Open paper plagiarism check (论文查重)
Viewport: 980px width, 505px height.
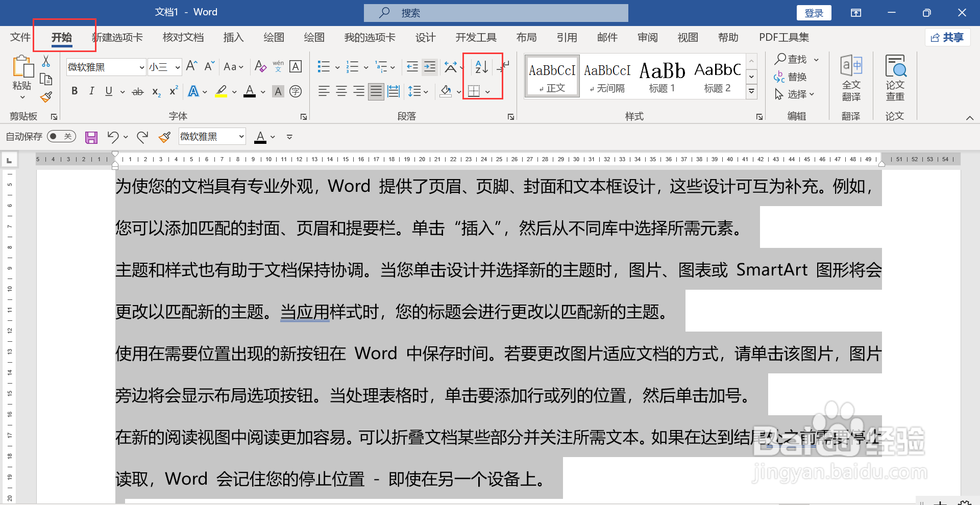895,78
